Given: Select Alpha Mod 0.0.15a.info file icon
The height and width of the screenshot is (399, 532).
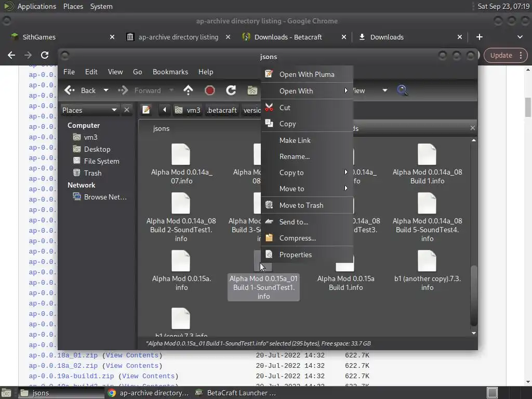Looking at the screenshot, I should [x=181, y=261].
